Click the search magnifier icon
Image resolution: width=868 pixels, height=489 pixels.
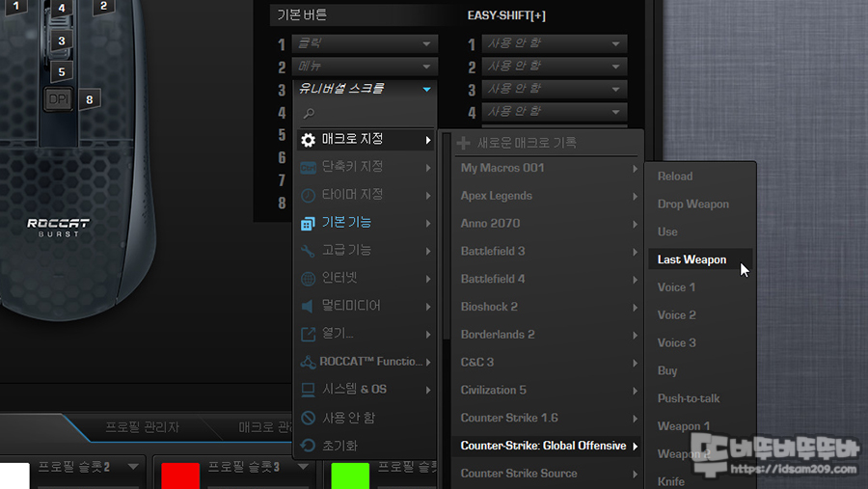pos(309,114)
